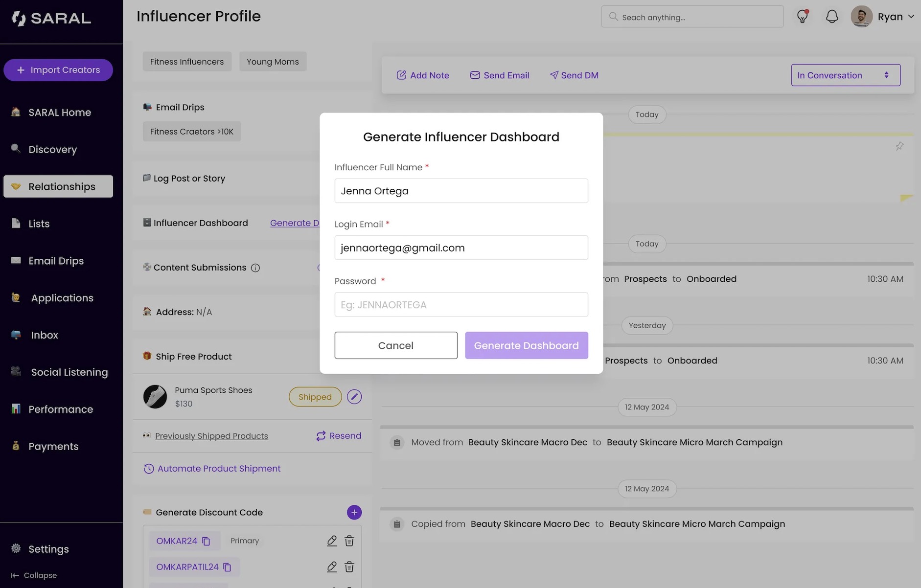Screen dimensions: 921x588
Task: Copy the OMKAR24 discount code
Action: coord(207,541)
